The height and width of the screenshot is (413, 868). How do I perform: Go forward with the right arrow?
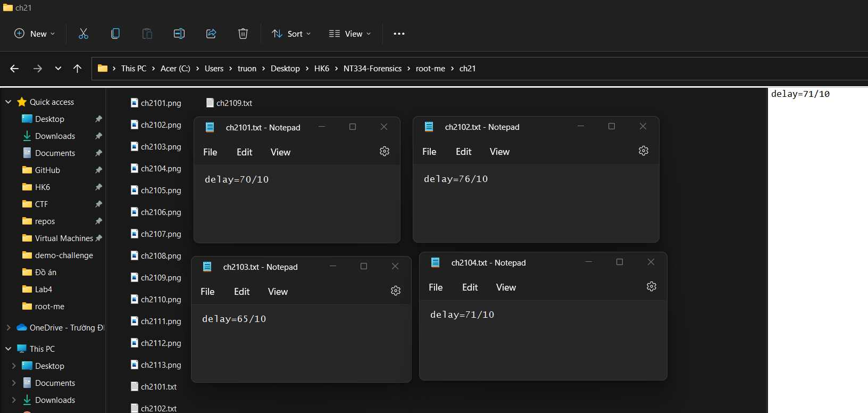pos(38,68)
